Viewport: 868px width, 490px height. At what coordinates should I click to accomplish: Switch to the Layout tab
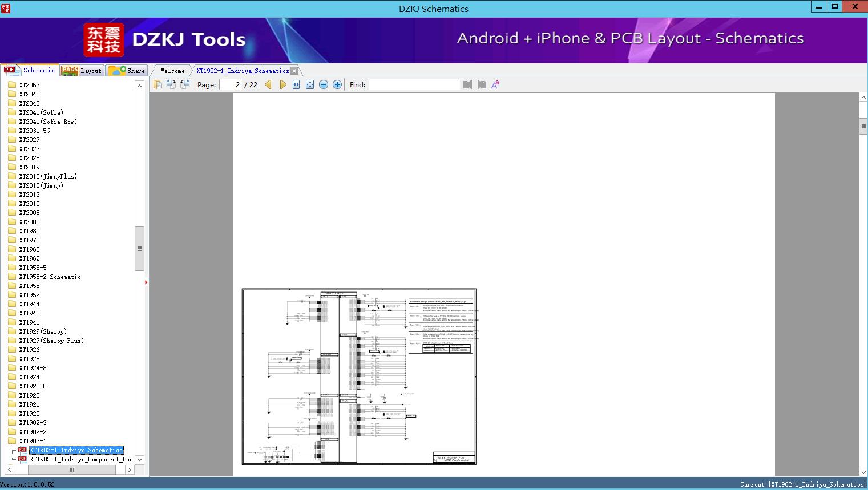click(82, 71)
